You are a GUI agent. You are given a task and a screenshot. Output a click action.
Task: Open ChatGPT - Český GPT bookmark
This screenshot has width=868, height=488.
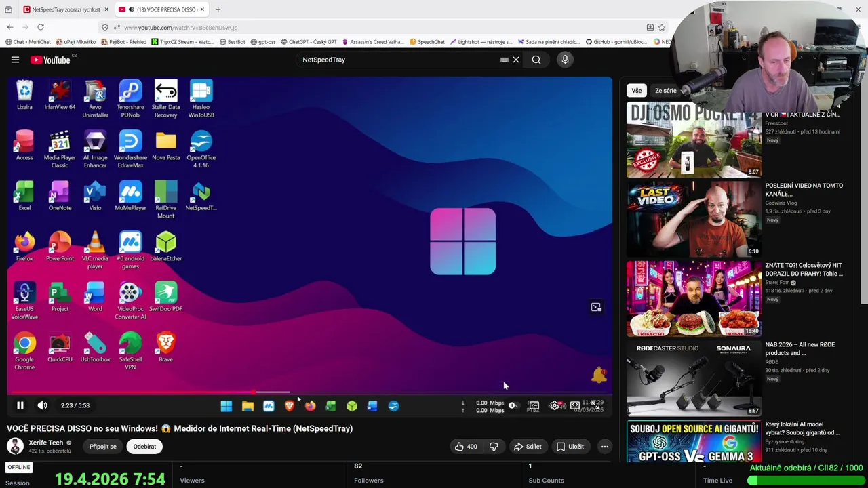[309, 42]
